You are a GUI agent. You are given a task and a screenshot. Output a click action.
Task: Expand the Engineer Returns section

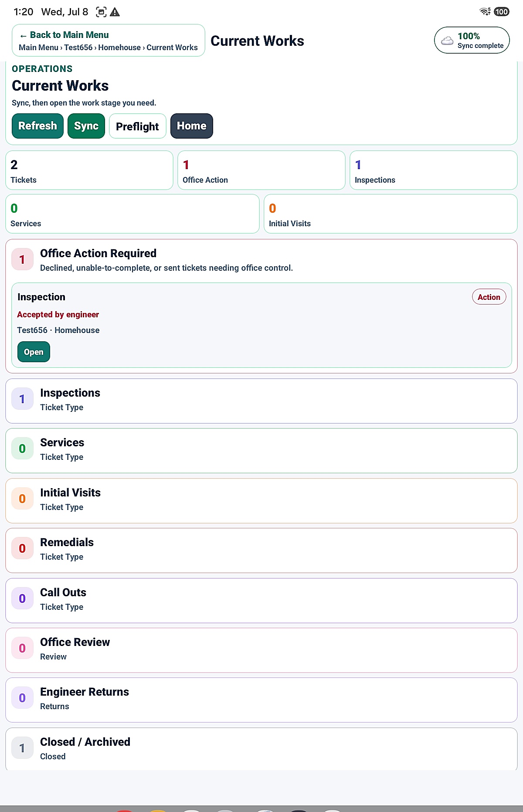coord(261,700)
